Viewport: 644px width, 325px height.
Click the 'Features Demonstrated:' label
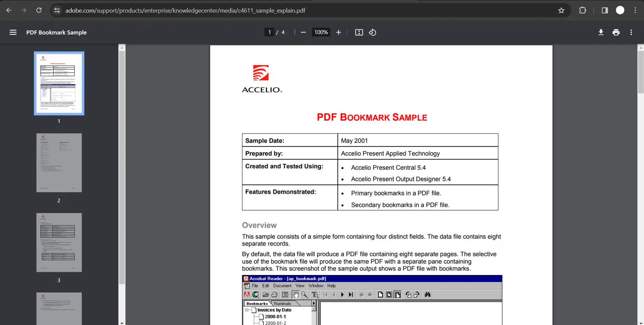pyautogui.click(x=280, y=192)
